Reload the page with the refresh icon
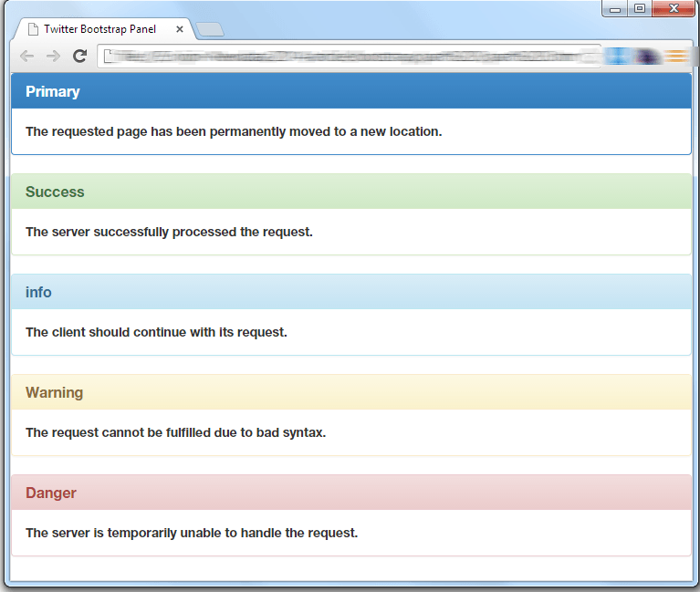 coord(80,56)
